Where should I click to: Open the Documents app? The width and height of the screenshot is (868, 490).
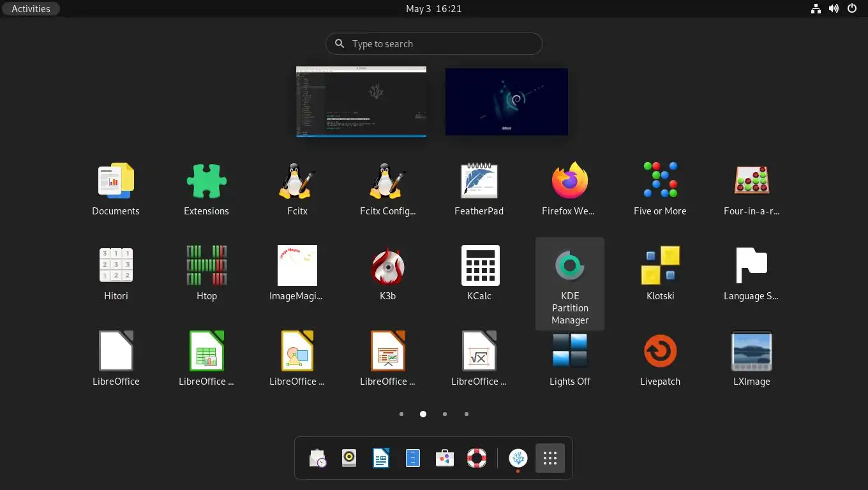(116, 188)
